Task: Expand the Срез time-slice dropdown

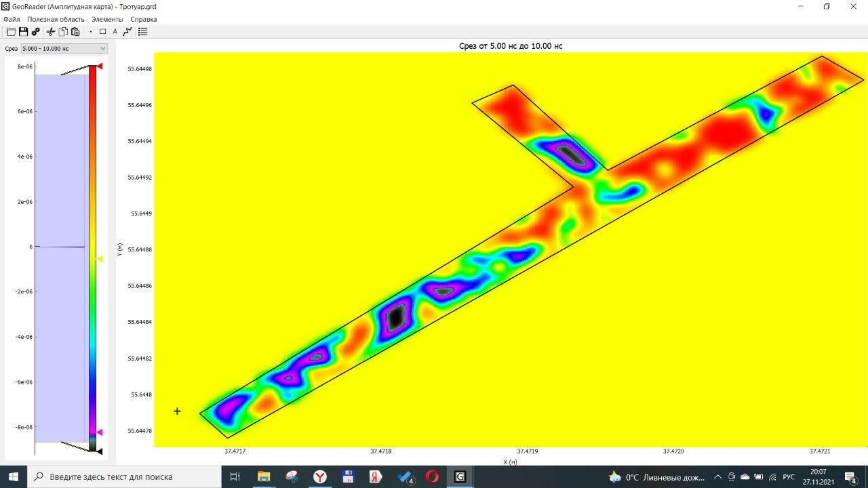Action: pos(103,49)
